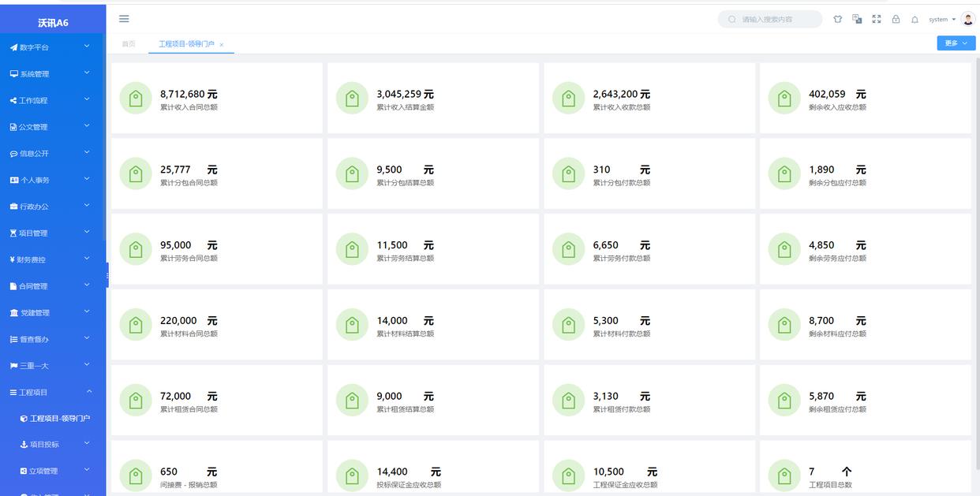Image resolution: width=980 pixels, height=496 pixels.
Task: Click the lock screen icon
Action: click(x=896, y=20)
